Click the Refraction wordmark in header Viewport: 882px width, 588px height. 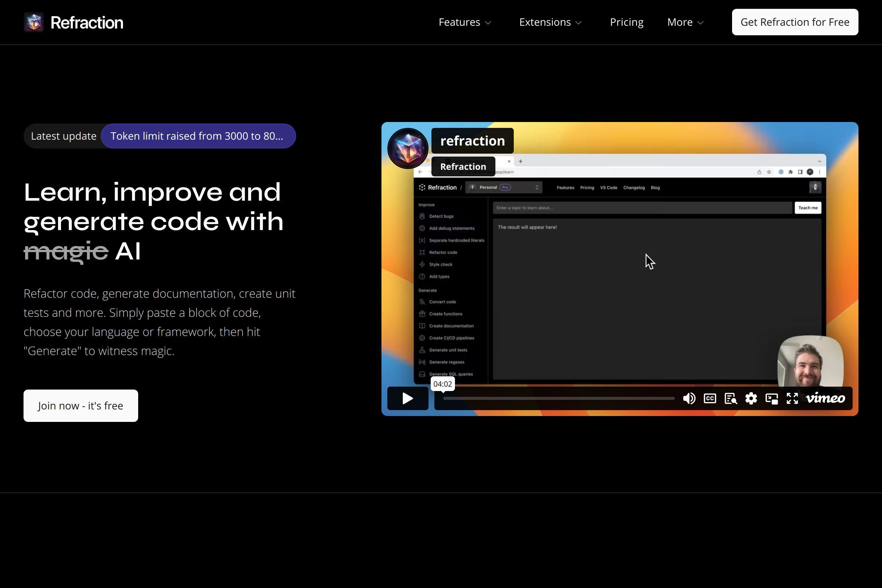[87, 22]
